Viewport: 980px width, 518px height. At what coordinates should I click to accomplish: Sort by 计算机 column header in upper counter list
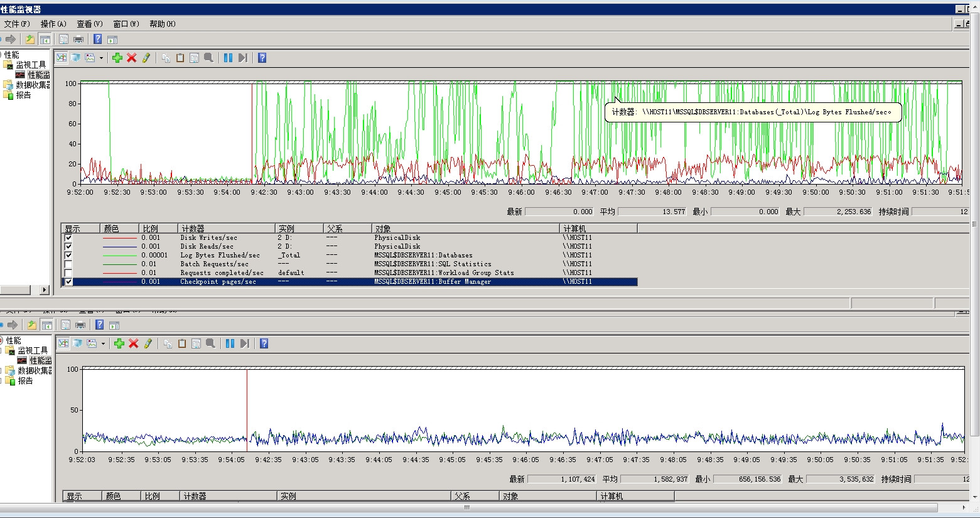(598, 229)
